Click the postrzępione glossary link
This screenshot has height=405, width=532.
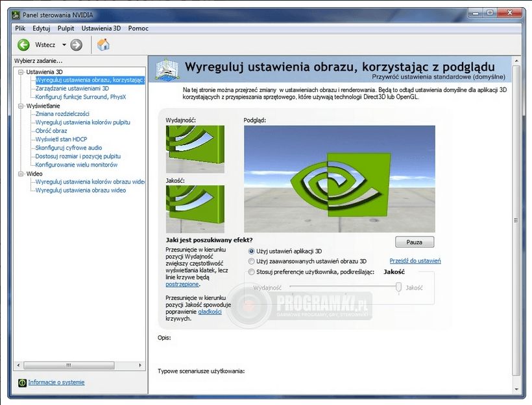pyautogui.click(x=182, y=284)
